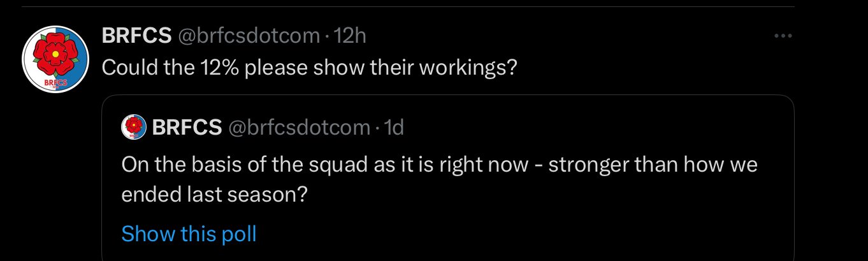The width and height of the screenshot is (868, 261).
Task: Click @brfcsdotcom handle in the quoted tweet
Action: tap(299, 128)
